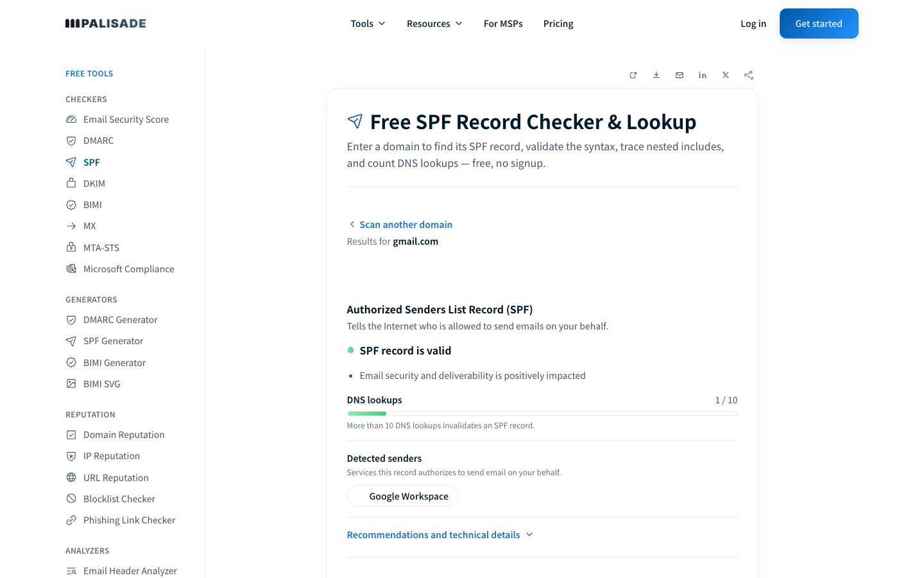924x578 pixels.
Task: Click the DKIM lock icon
Action: coord(71,183)
